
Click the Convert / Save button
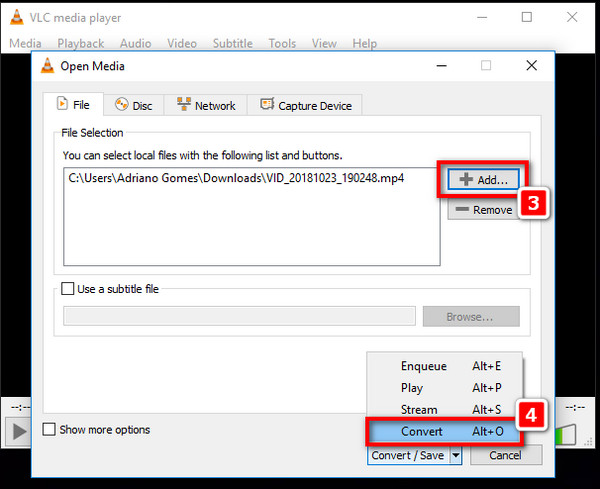tap(408, 455)
